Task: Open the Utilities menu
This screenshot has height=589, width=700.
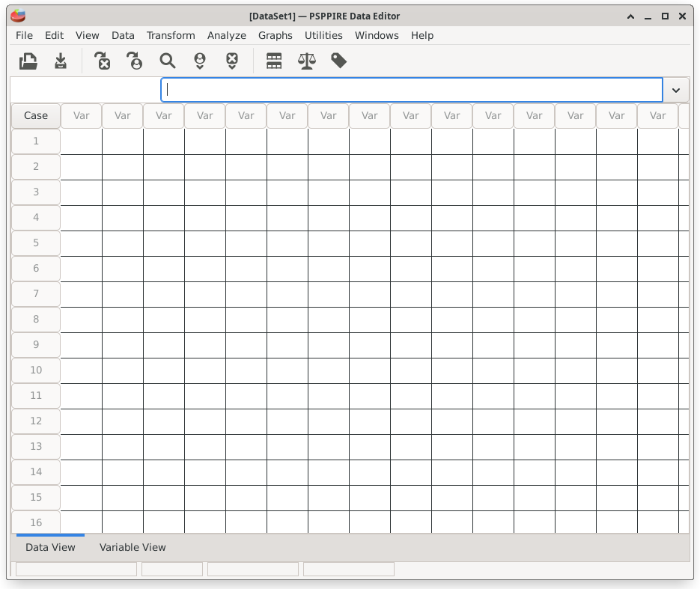Action: (323, 35)
